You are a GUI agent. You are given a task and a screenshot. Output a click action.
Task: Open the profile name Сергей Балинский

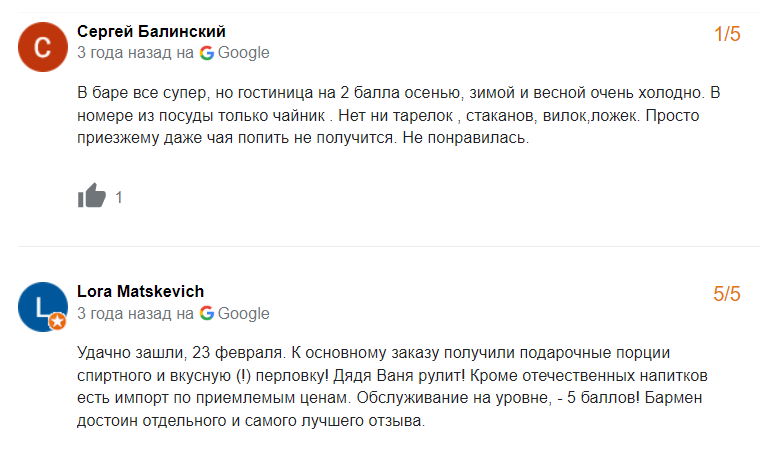[151, 31]
